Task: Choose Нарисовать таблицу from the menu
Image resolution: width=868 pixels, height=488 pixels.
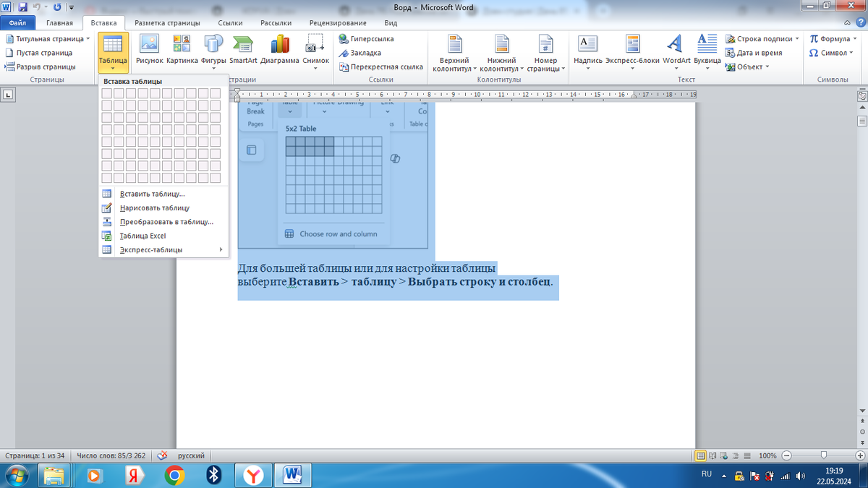Action: [163, 207]
